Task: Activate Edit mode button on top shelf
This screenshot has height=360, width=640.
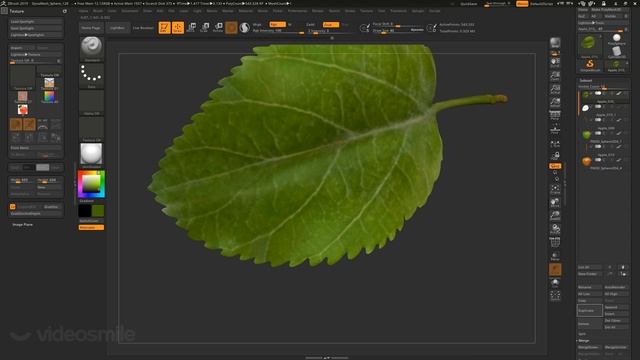Action: [x=164, y=28]
